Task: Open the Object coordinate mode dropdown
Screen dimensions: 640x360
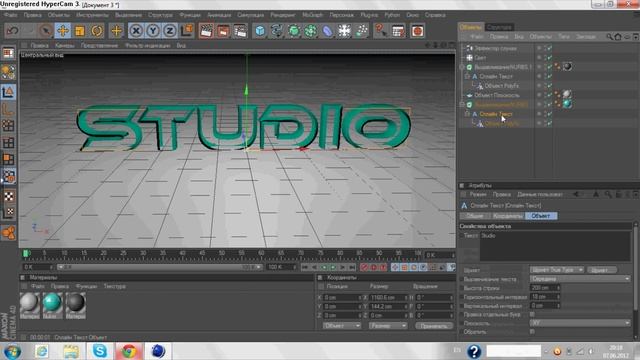Action: (x=342, y=326)
